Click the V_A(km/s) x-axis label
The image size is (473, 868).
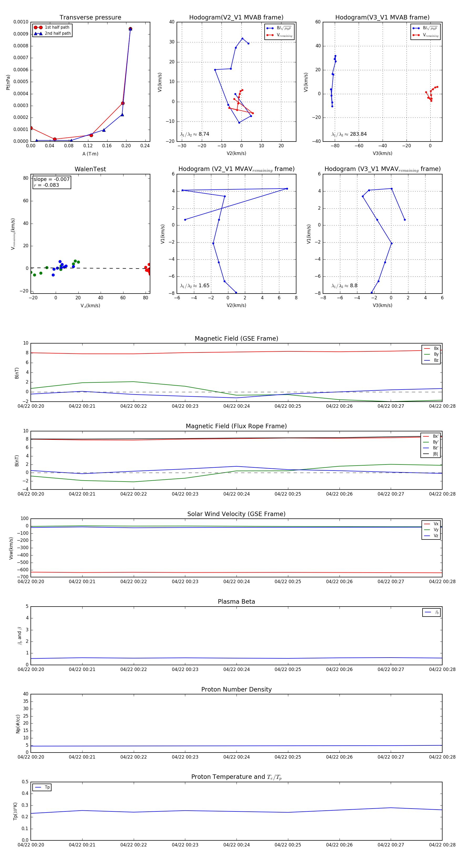click(x=90, y=306)
